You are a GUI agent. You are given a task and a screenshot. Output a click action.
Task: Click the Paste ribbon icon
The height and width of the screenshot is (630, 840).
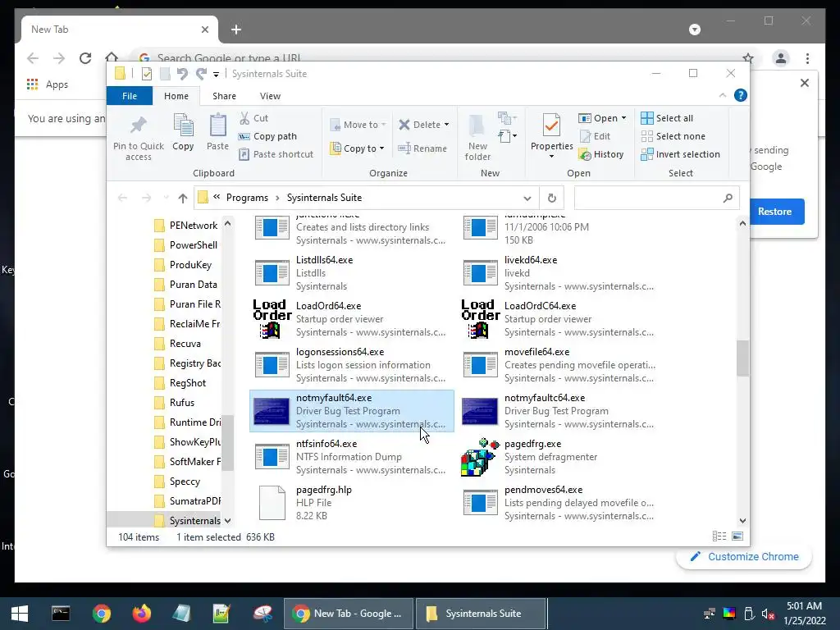pos(217,126)
